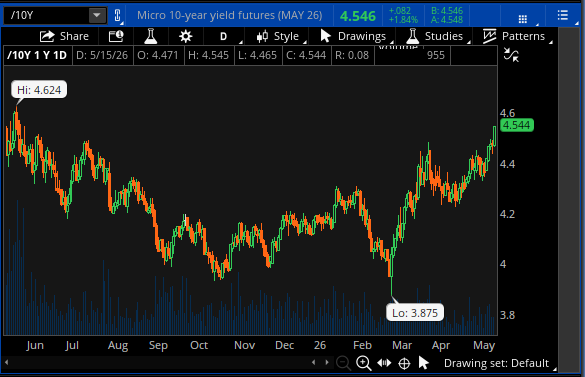Viewport: 585px width, 377px height.
Task: Click the +1.84% change value
Action: pos(403,19)
